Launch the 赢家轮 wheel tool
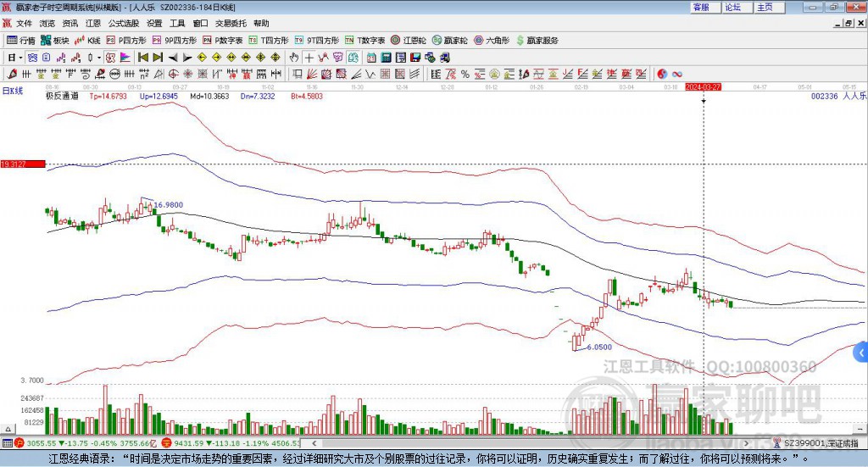This screenshot has height=467, width=868. click(449, 41)
